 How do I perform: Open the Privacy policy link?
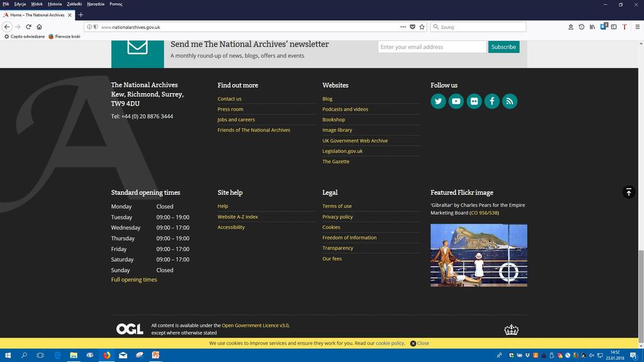click(338, 217)
